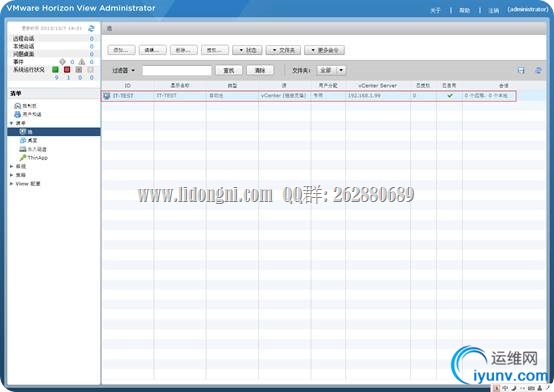Image resolution: width=554 pixels, height=392 pixels.
Task: Click the 问题桌面 problem desktops count
Action: 92,54
